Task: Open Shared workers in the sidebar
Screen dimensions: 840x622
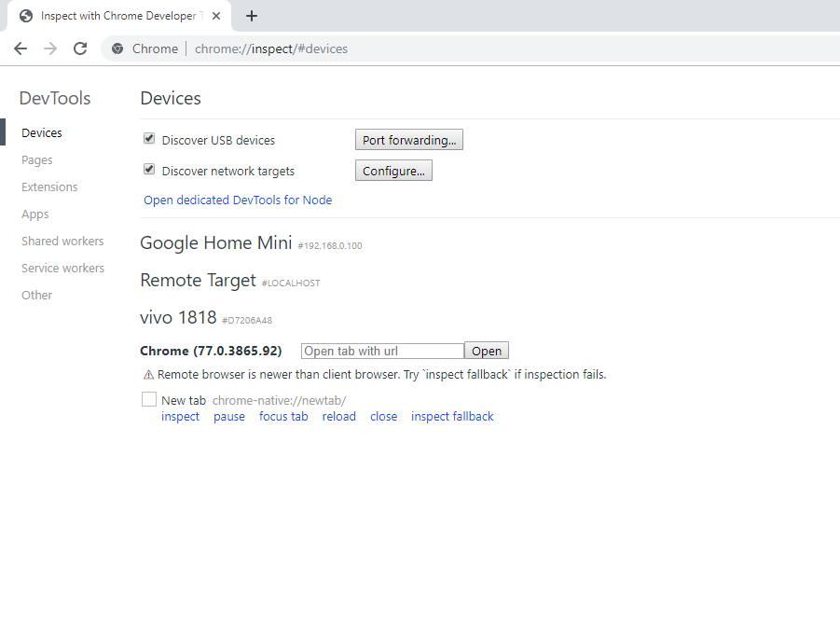Action: click(x=62, y=242)
